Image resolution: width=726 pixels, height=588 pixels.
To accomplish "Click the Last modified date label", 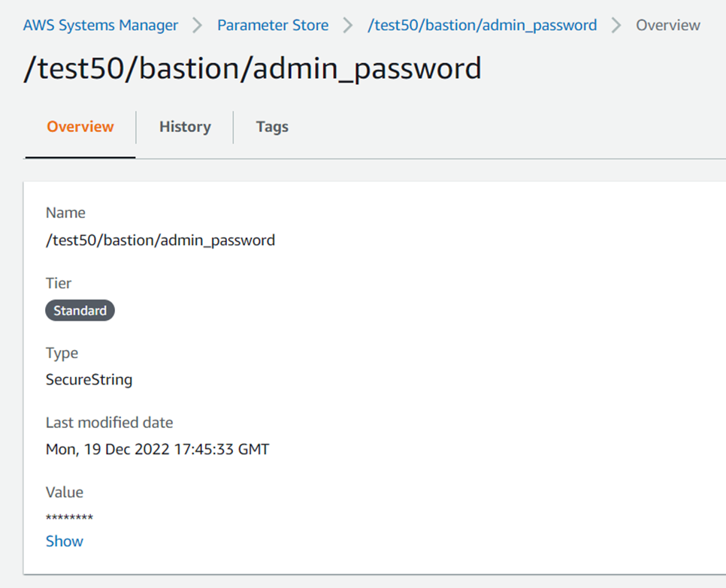I will coord(109,423).
